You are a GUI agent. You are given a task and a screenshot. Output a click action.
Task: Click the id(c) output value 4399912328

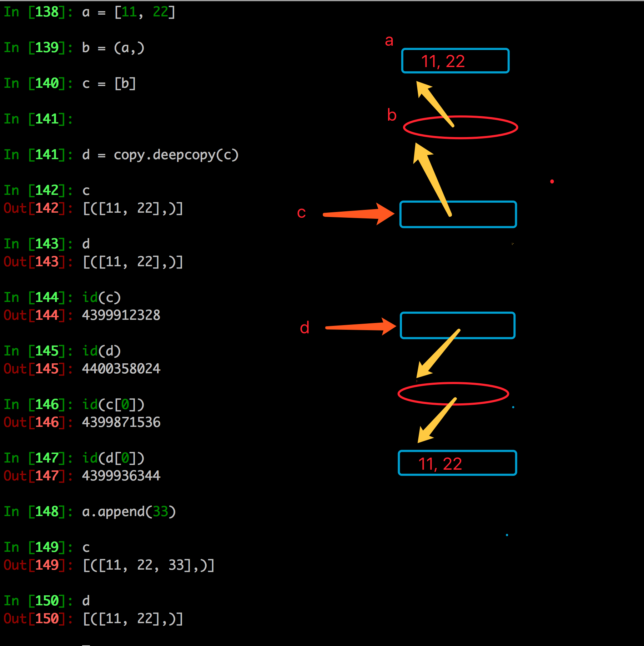tap(121, 315)
